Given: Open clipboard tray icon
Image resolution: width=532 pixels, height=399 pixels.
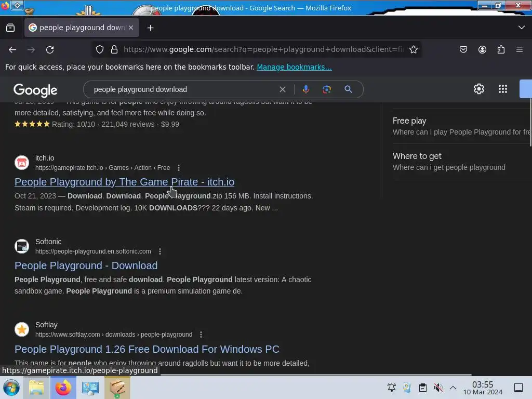Looking at the screenshot, I should [423, 388].
